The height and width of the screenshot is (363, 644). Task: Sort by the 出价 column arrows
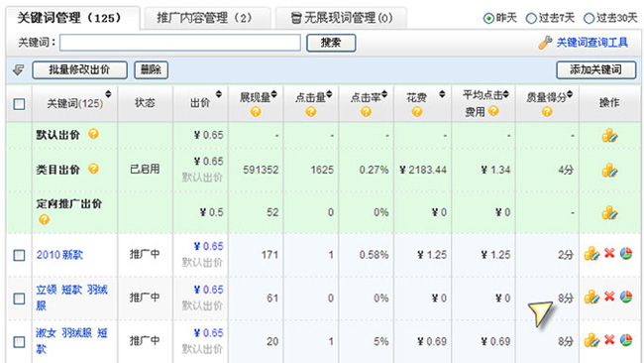pos(219,94)
